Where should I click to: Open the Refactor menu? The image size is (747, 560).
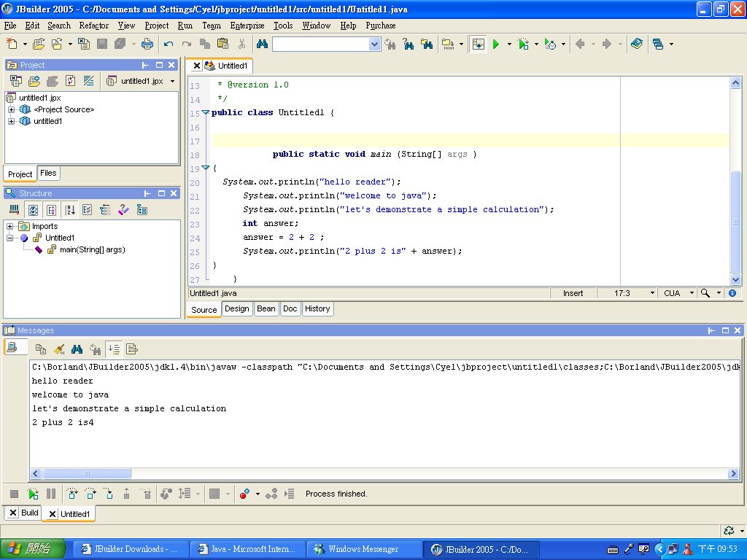tap(94, 26)
